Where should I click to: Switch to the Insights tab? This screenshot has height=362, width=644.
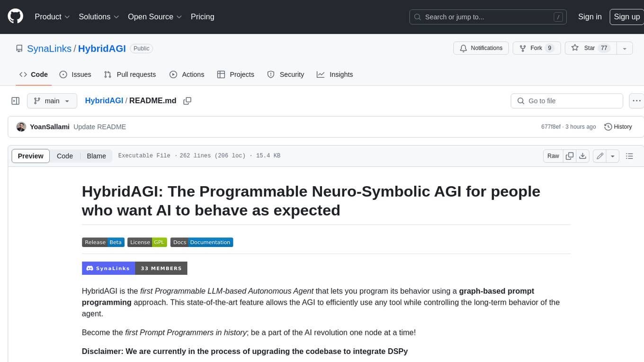(x=335, y=74)
